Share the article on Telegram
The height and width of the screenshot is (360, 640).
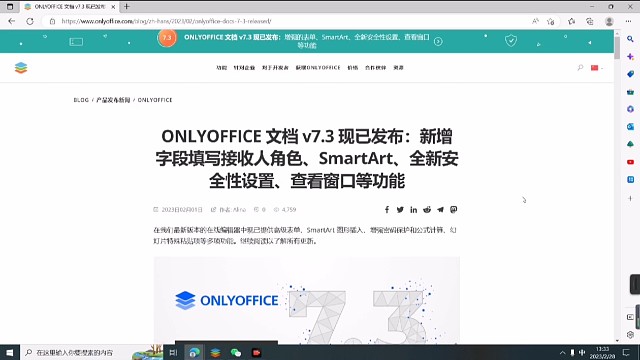(x=440, y=209)
